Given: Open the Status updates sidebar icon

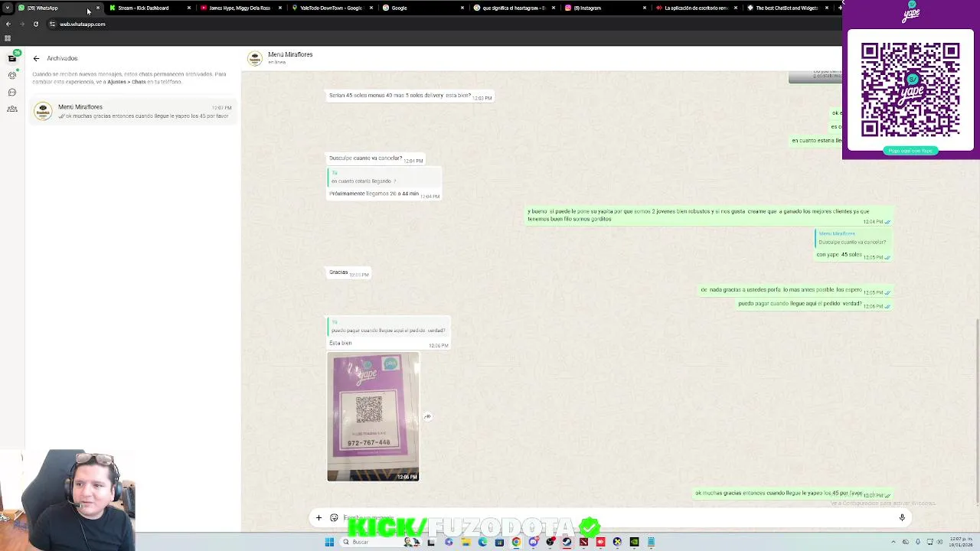Looking at the screenshot, I should pyautogui.click(x=12, y=75).
